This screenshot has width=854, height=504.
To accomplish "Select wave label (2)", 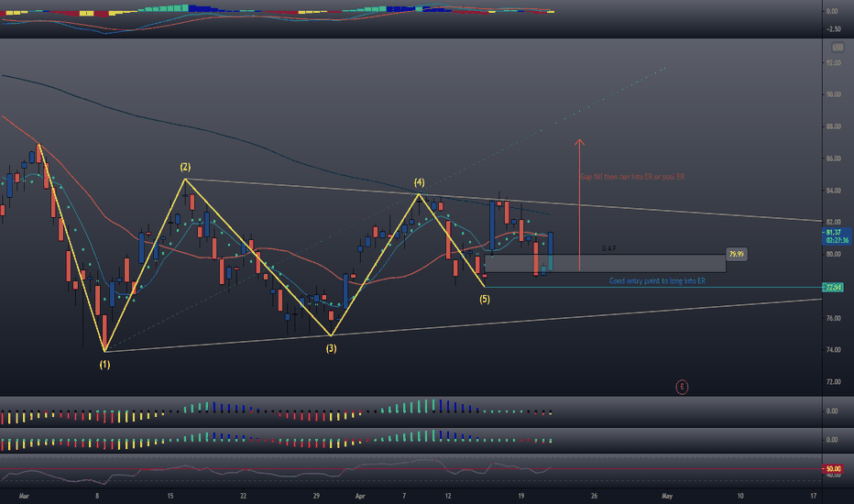I will point(185,168).
